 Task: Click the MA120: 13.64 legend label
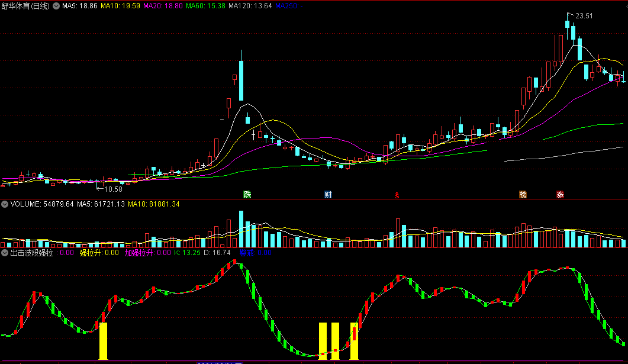(250, 6)
